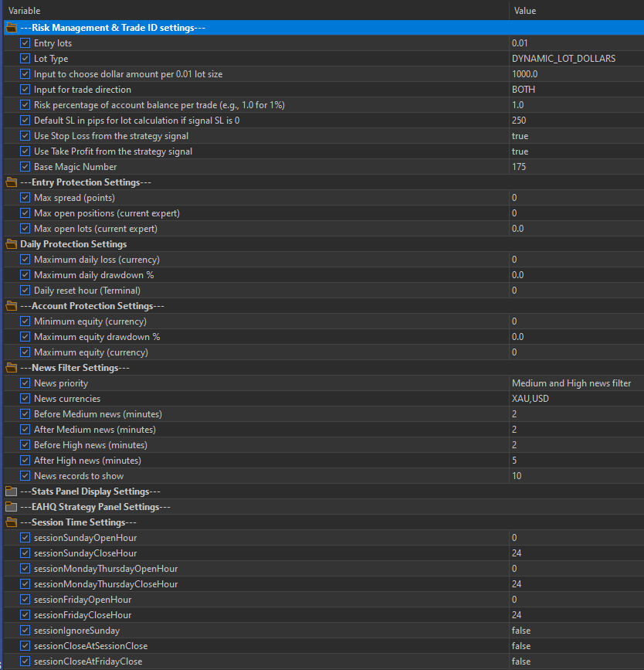Screen dimensions: 644x670
Task: Click the Account Protection Settings folder icon
Action: pyautogui.click(x=11, y=306)
